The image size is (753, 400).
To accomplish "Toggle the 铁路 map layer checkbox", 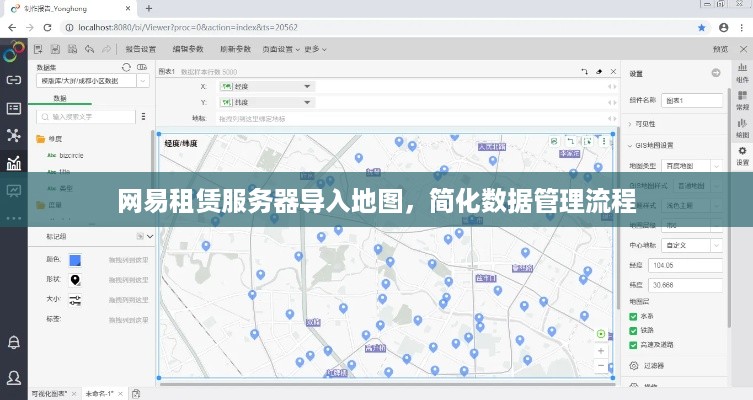I will (x=633, y=330).
